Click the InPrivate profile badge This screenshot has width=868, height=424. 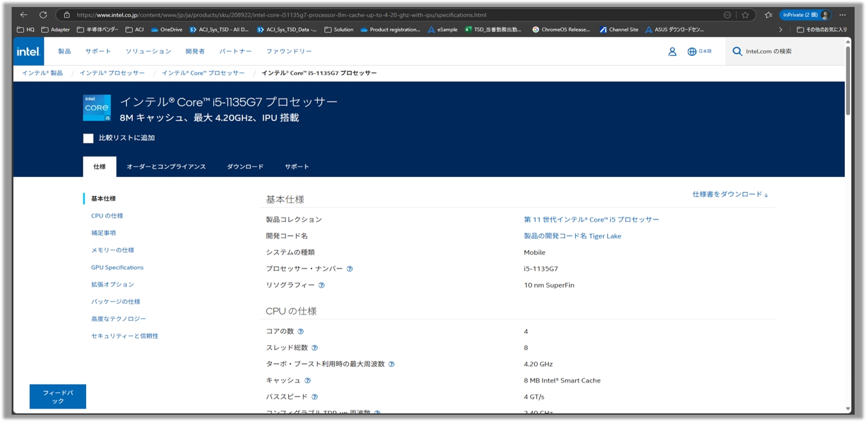coord(806,15)
